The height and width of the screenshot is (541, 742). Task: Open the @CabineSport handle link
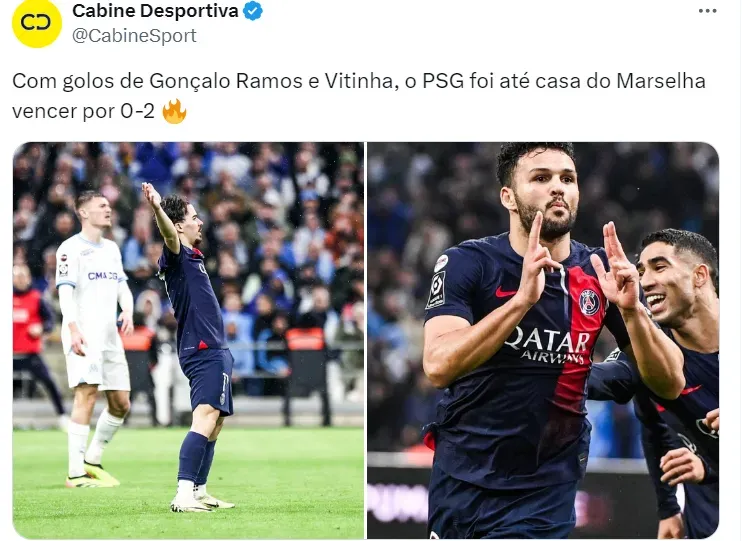click(134, 35)
